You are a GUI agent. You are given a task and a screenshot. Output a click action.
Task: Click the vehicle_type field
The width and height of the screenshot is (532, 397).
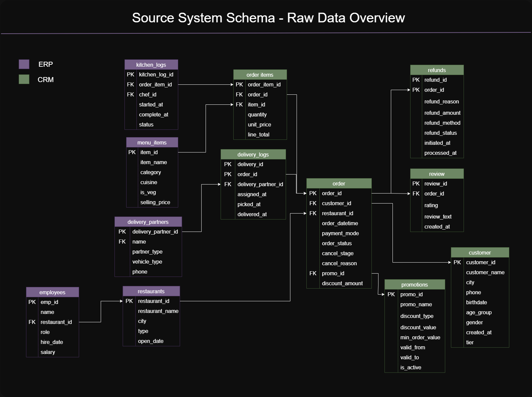click(147, 262)
